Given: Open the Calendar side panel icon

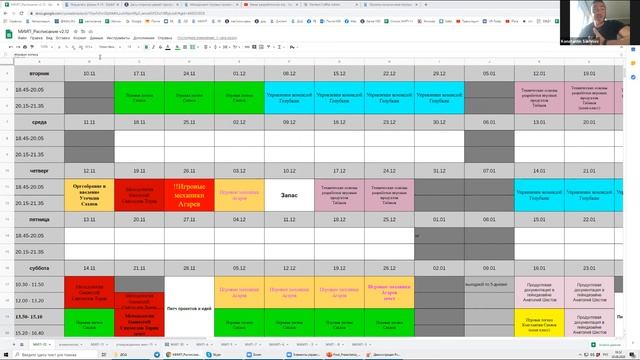Looking at the screenshot, I should tap(633, 49).
